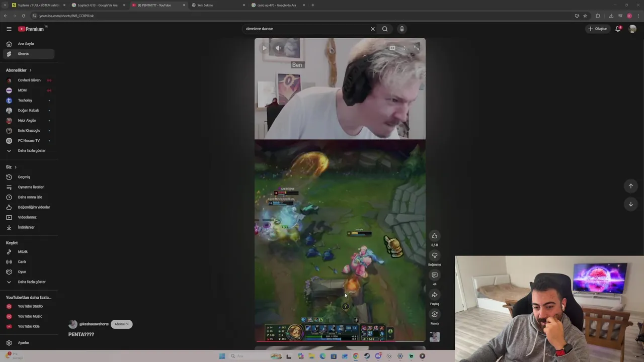This screenshot has height=362, width=644.
Task: Share the Short with Paylaş
Action: [434, 295]
